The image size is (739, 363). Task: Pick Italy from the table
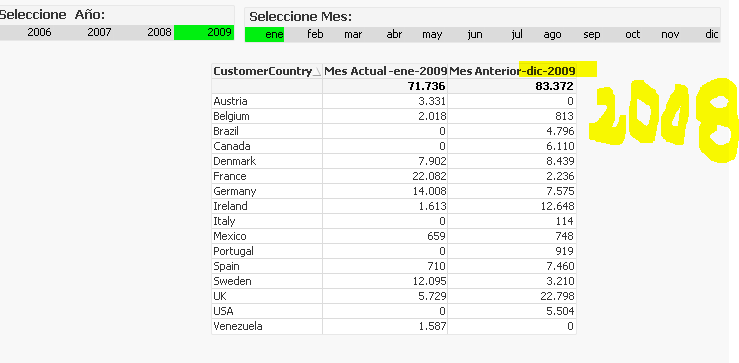[267, 221]
